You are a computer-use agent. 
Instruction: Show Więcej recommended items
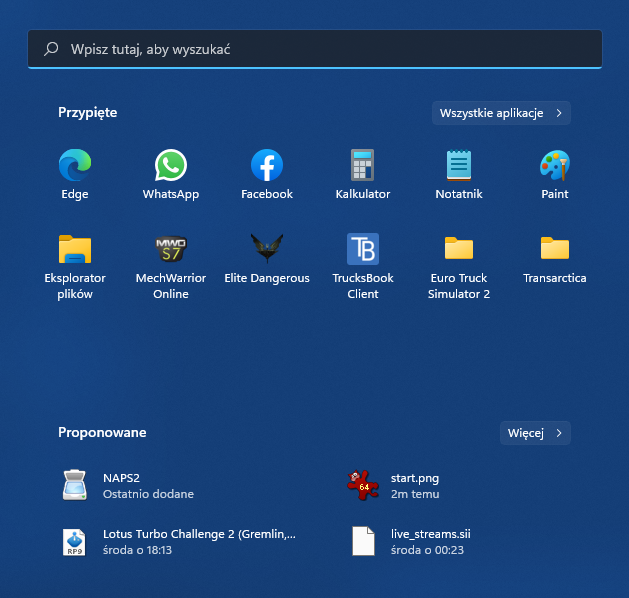click(x=535, y=433)
